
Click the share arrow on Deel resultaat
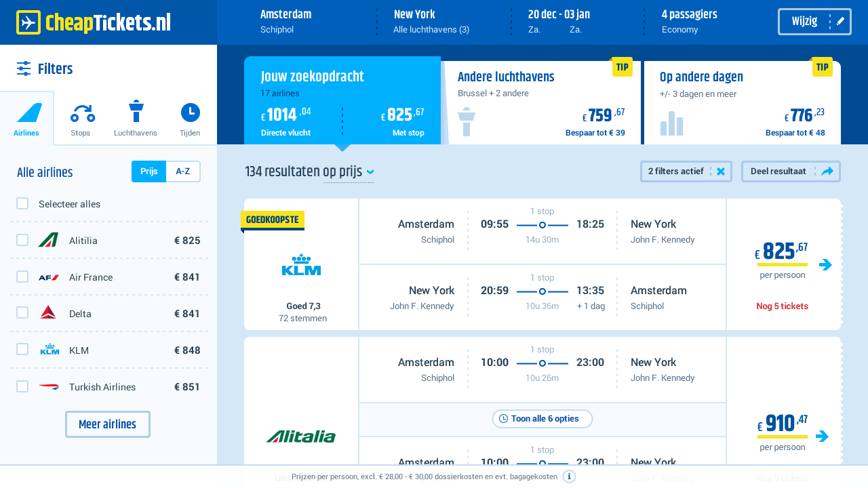827,171
